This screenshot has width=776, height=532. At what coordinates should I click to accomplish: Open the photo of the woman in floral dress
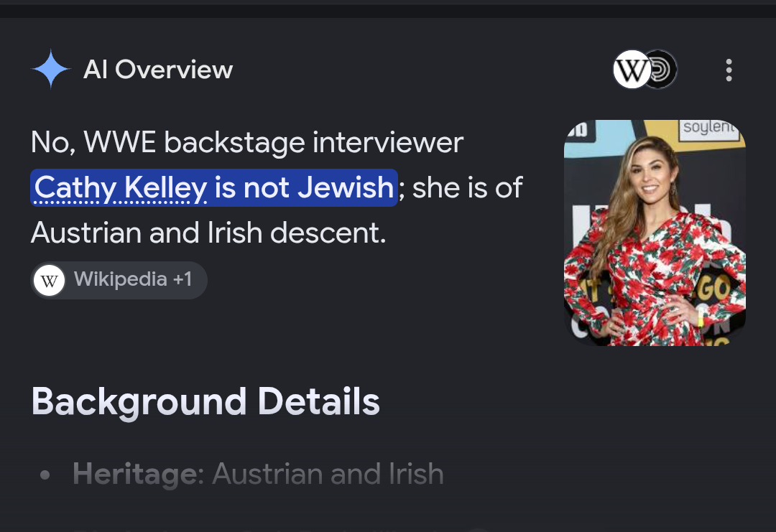pos(655,233)
